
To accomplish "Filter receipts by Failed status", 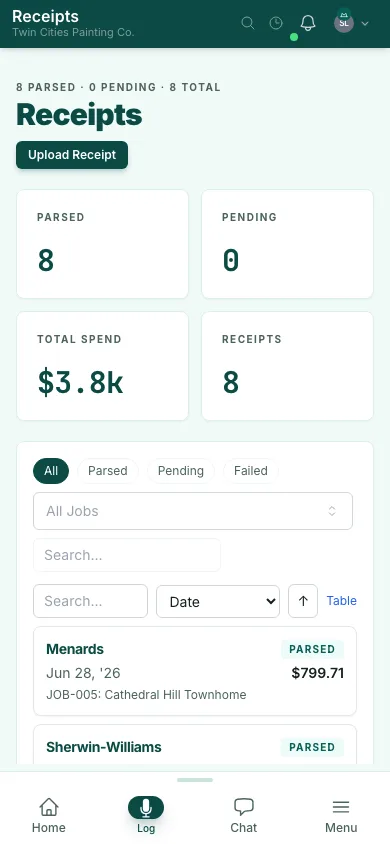I will 251,471.
